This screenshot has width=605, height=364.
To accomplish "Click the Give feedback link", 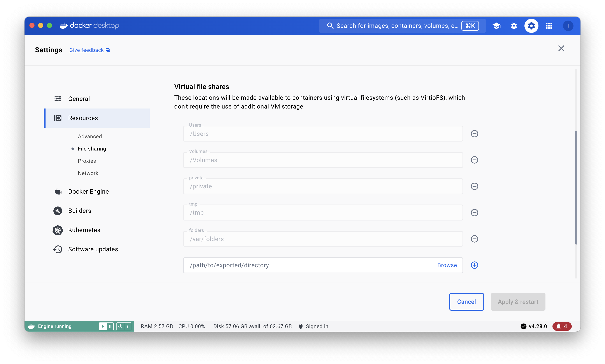I will tap(86, 50).
